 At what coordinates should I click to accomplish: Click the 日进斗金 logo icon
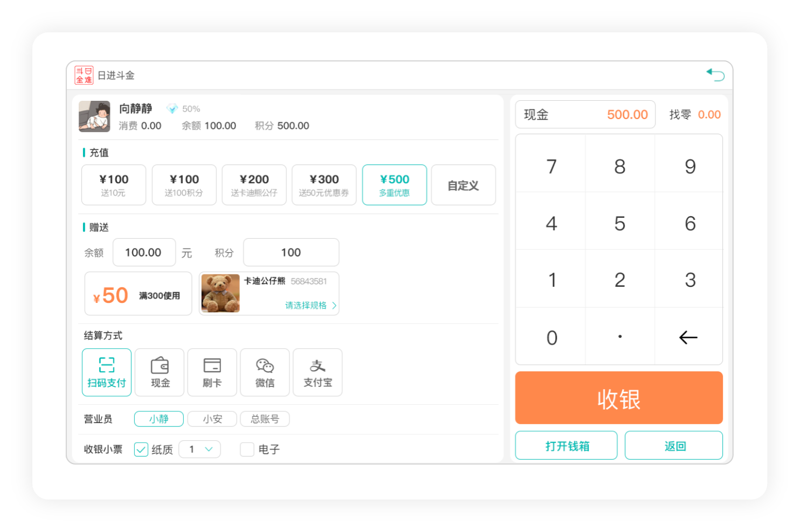(84, 75)
